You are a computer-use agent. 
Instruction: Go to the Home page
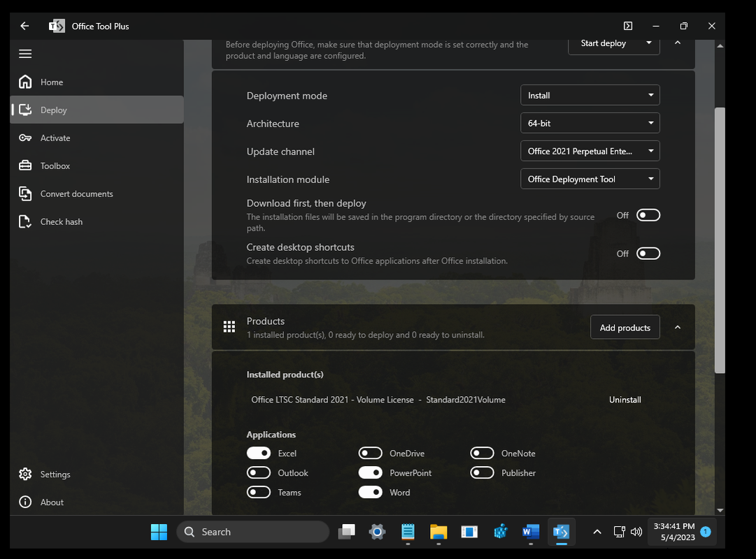point(97,82)
